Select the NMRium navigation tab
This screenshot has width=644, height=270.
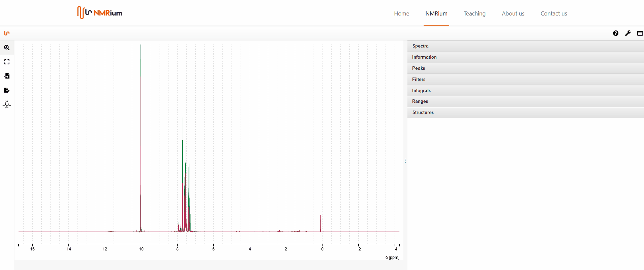[436, 13]
